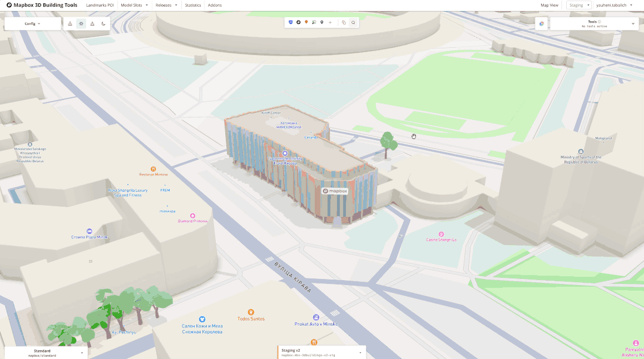Select the dawn light preset icon

tap(70, 24)
